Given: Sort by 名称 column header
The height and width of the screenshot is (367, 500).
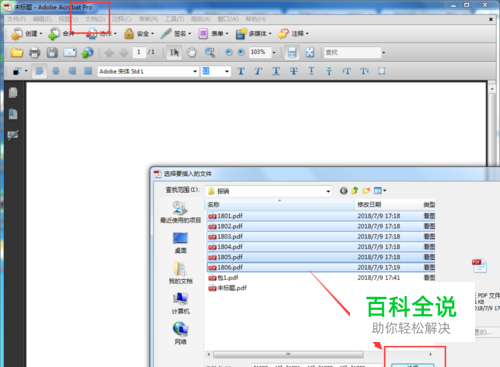Looking at the screenshot, I should 280,204.
